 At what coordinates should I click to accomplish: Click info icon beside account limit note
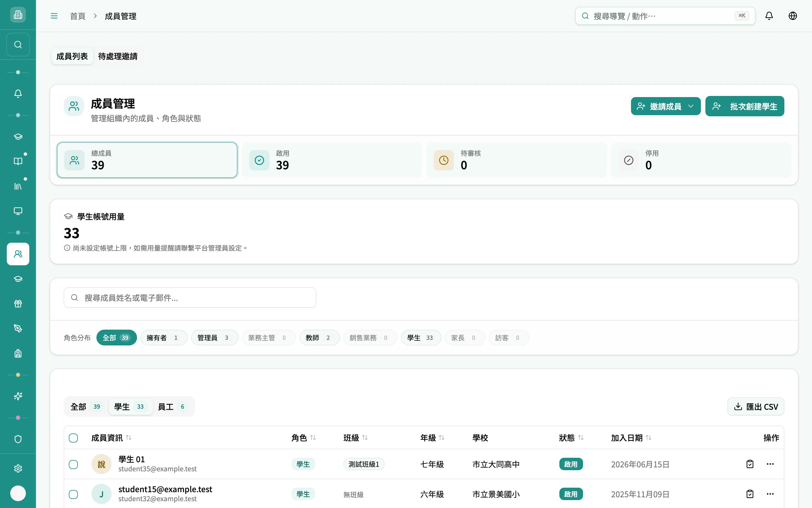67,248
